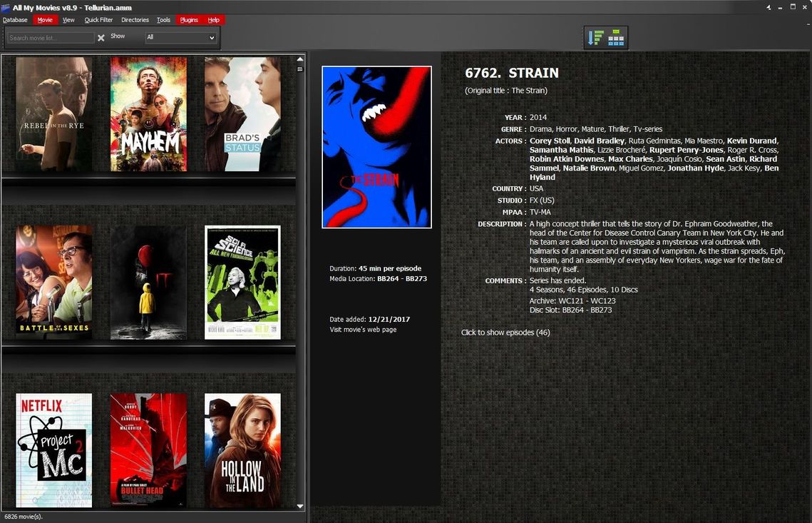Clear the search box with X icon
Viewport: 812px width, 523px height.
[101, 38]
